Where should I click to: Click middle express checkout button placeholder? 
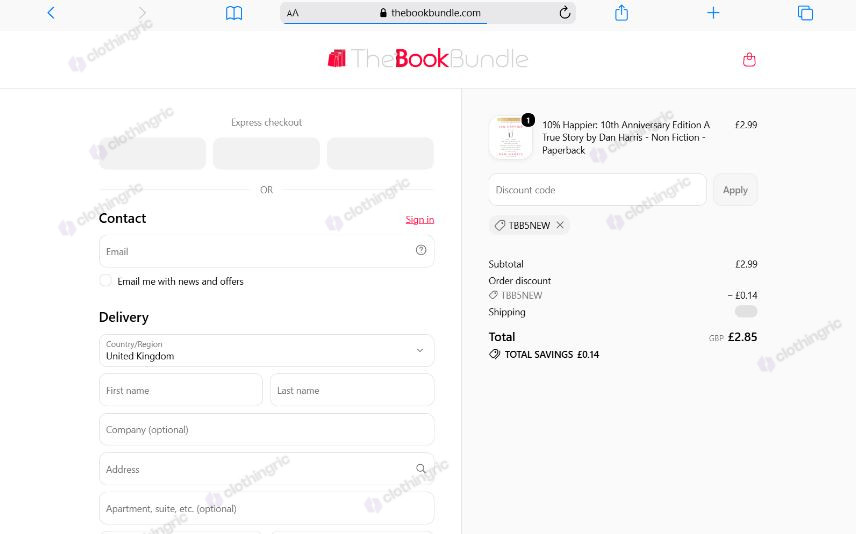[x=266, y=153]
